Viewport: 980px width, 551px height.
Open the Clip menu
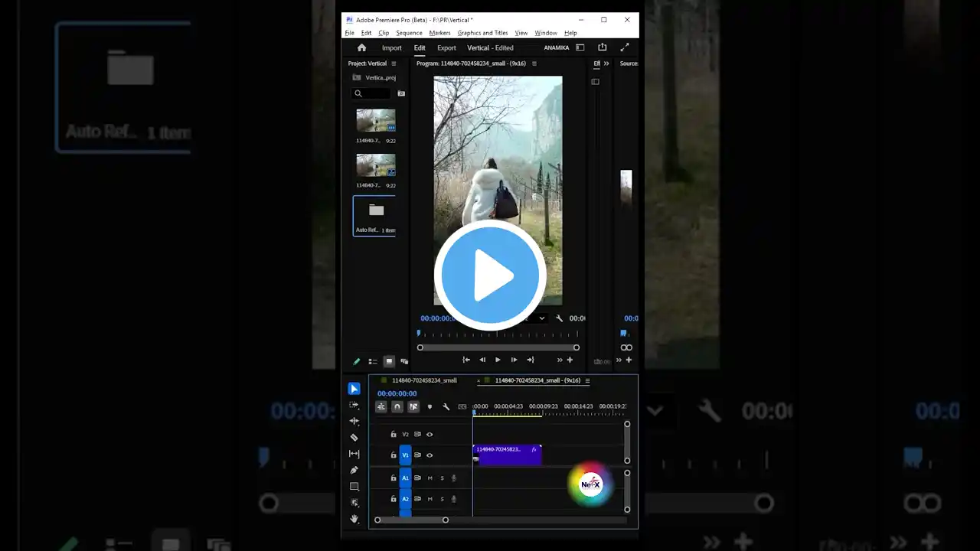coord(384,33)
